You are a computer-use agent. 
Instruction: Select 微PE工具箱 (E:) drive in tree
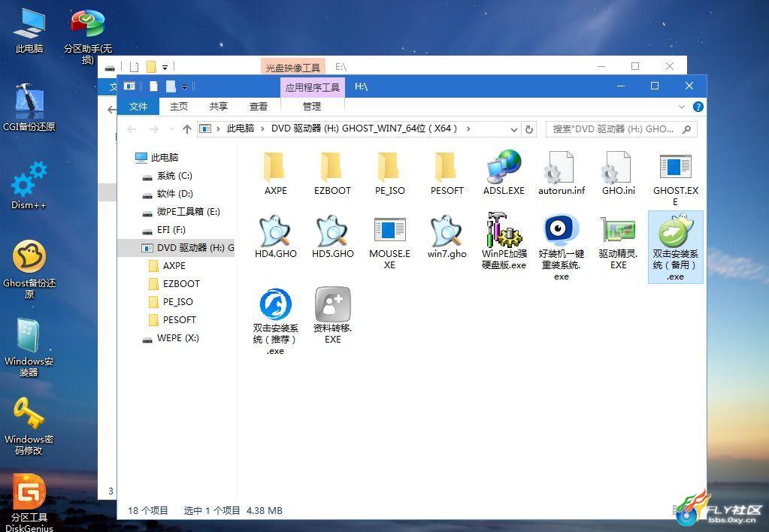(181, 211)
